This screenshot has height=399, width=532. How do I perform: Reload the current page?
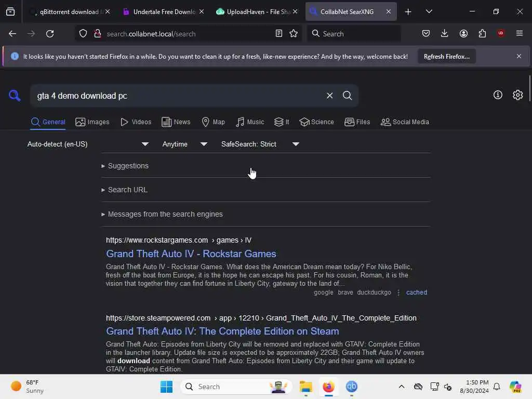(50, 34)
